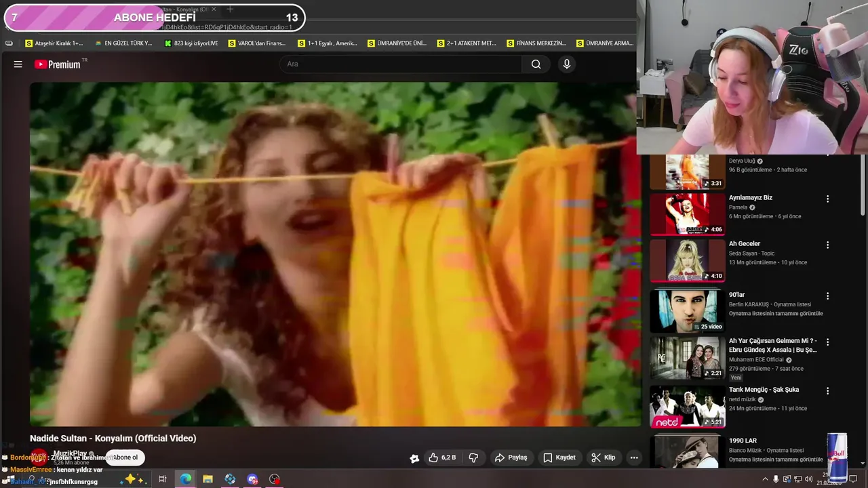Open options menu for Ayrılamayız Biz
Image resolution: width=868 pixels, height=488 pixels.
click(827, 199)
